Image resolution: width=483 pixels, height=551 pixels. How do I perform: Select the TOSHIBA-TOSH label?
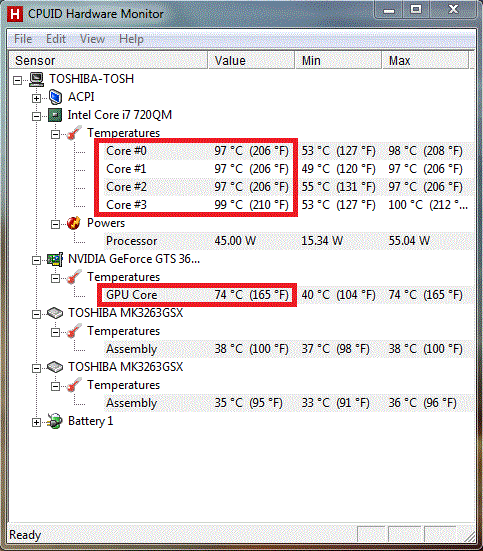[x=91, y=79]
